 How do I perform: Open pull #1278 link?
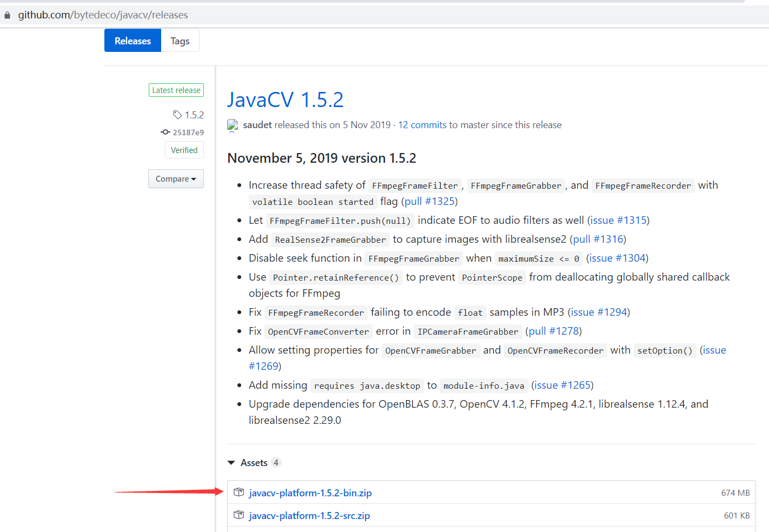554,331
